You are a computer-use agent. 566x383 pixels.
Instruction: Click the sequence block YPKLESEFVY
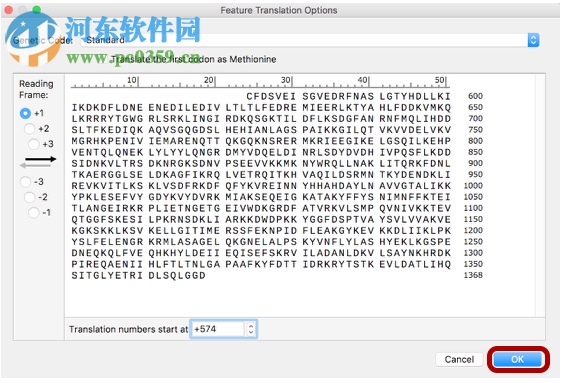tap(108, 197)
